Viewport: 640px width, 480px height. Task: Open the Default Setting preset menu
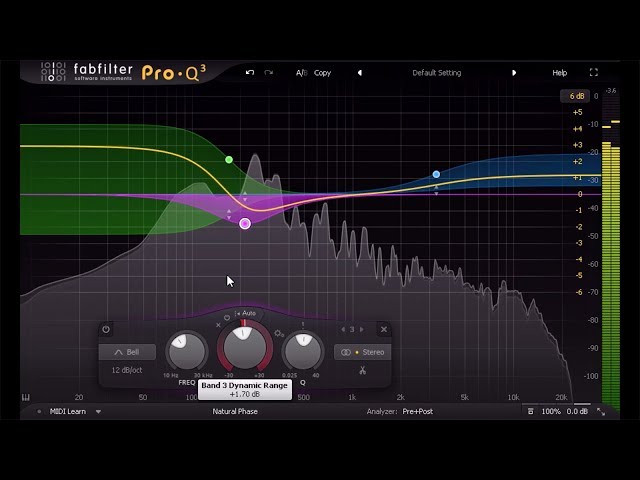pyautogui.click(x=437, y=73)
